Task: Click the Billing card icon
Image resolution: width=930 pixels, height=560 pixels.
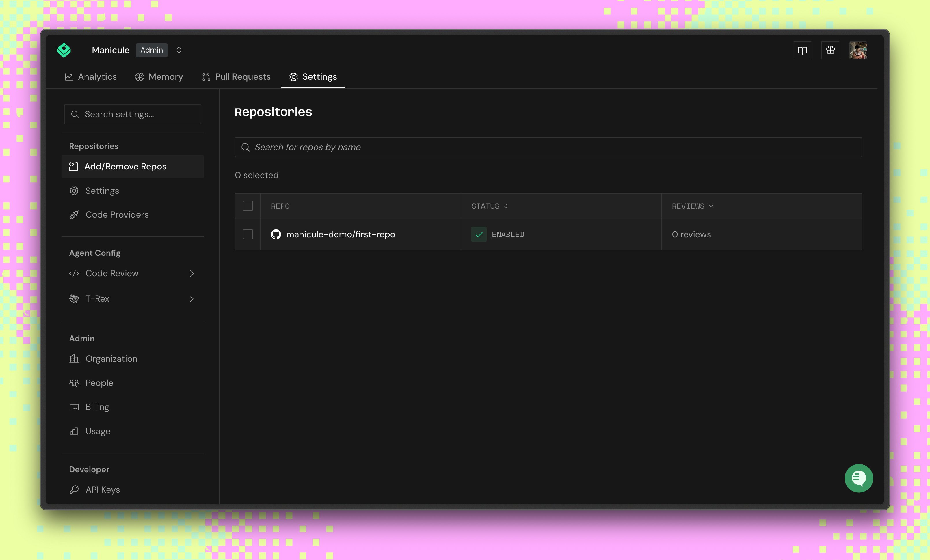Action: 74,407
